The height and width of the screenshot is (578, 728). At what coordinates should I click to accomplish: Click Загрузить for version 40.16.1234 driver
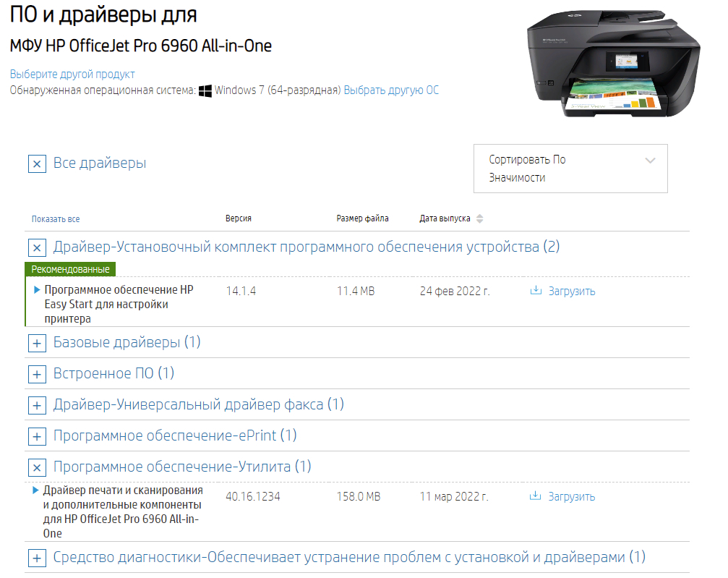click(x=571, y=496)
